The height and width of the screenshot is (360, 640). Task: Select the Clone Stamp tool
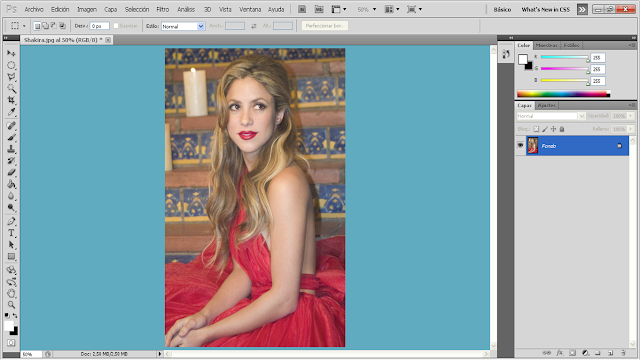(x=11, y=149)
